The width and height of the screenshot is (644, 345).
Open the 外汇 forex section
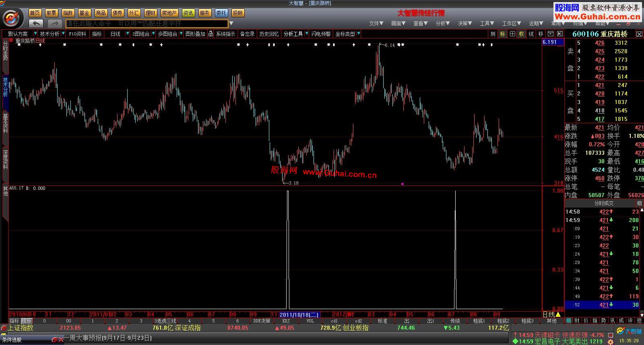[134, 13]
